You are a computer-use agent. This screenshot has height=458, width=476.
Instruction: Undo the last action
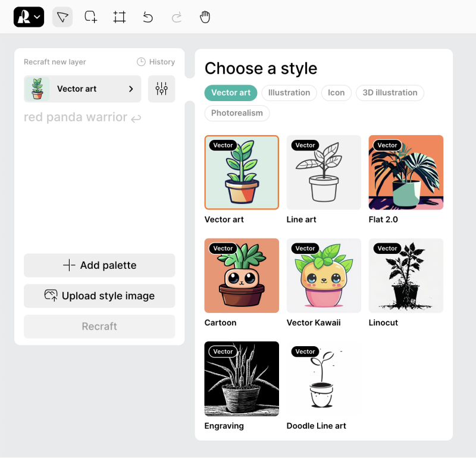tap(148, 17)
